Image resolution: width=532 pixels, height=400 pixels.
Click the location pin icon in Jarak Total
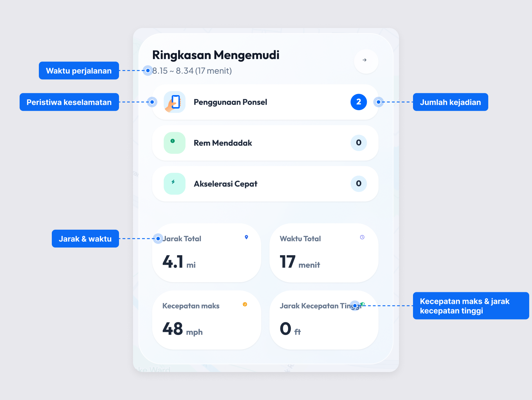coord(246,237)
